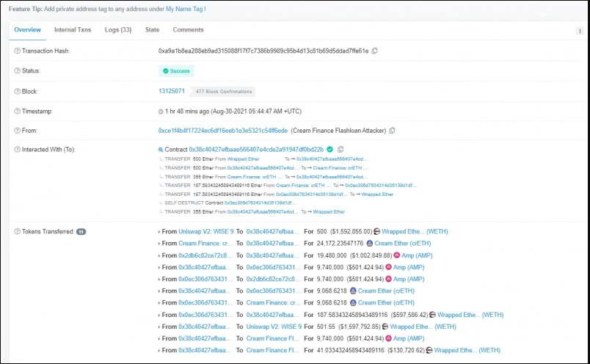Screen dimensions: 590x364
Task: Open the Status help question icon
Action: coord(18,70)
